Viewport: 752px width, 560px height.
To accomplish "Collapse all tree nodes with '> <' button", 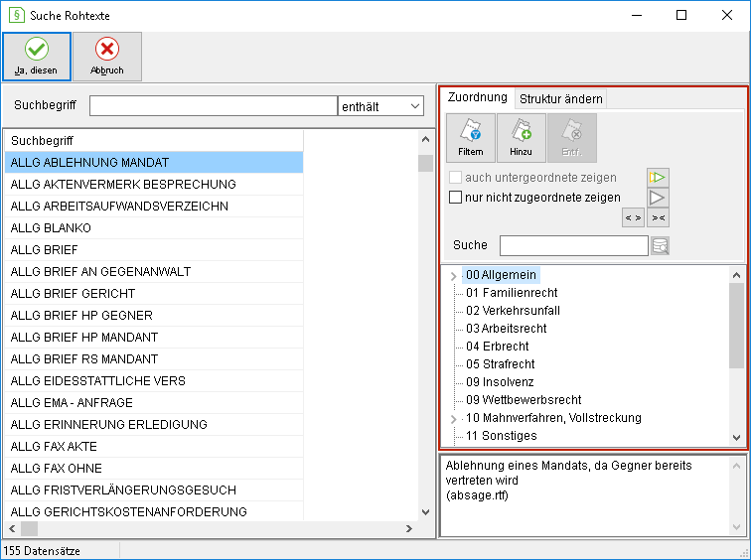I will click(x=658, y=217).
